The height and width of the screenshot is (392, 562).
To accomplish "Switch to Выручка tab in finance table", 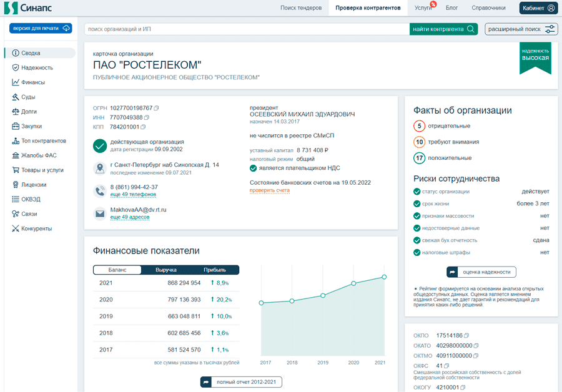I will [166, 270].
